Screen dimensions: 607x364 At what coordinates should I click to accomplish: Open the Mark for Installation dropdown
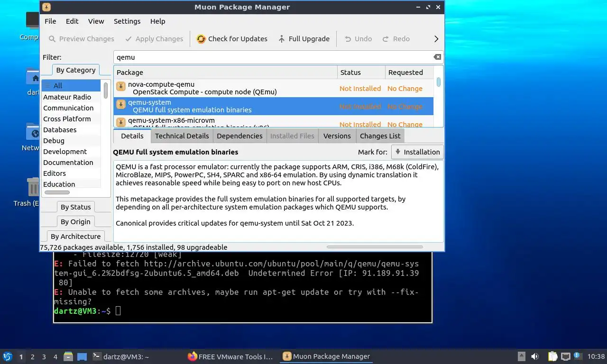click(417, 152)
